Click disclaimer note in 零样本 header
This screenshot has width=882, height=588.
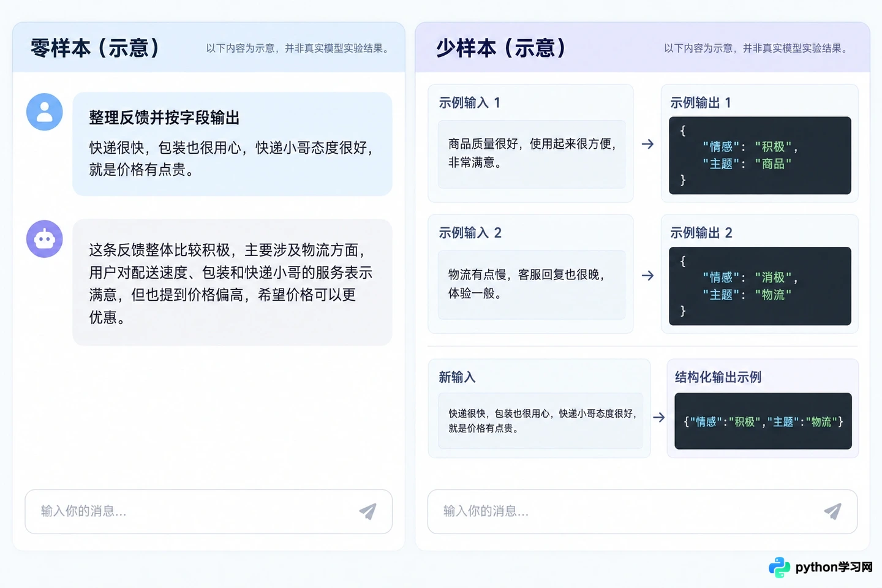click(x=299, y=48)
